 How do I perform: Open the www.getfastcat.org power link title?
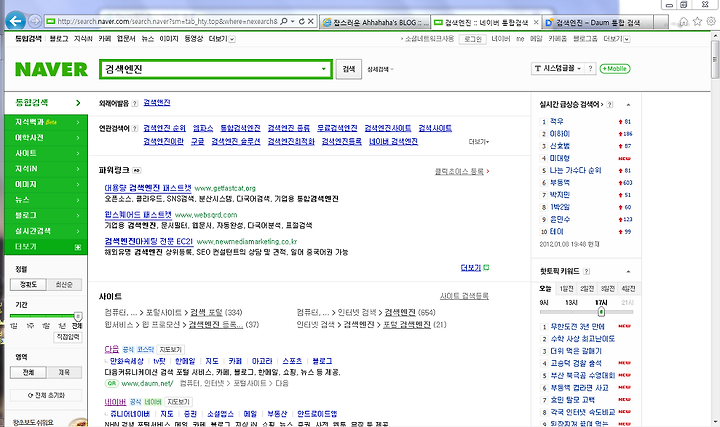tap(148, 188)
